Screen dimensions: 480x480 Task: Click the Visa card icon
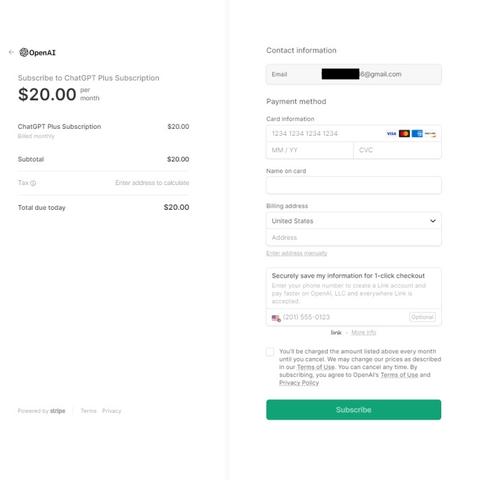coord(391,134)
